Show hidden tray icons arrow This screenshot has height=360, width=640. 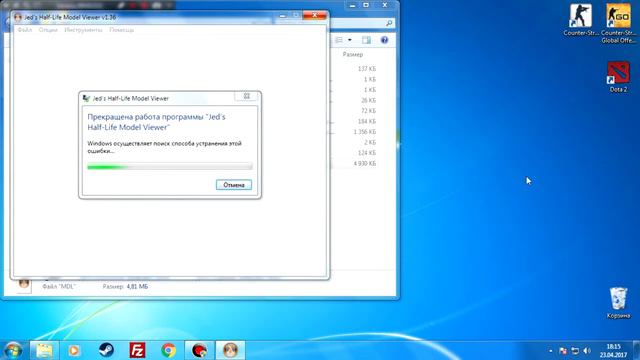pyautogui.click(x=551, y=351)
